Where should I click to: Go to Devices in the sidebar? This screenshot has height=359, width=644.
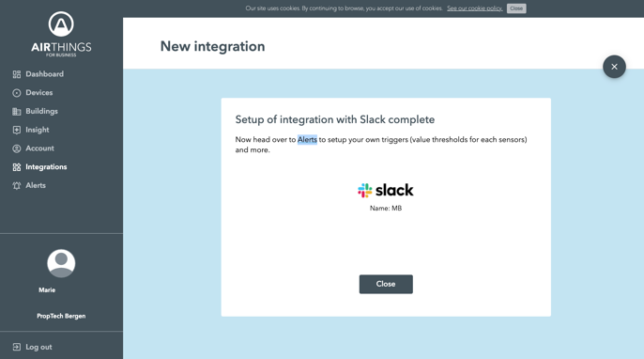tap(39, 92)
